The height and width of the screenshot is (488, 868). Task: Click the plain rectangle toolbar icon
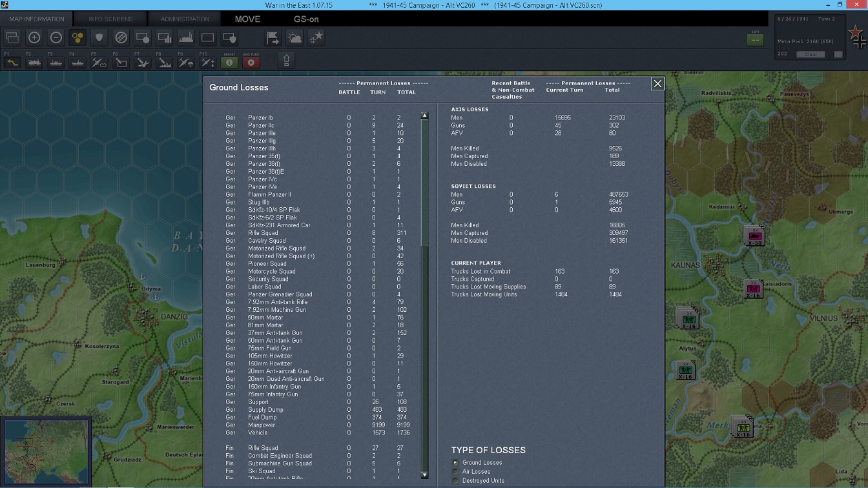click(x=208, y=38)
